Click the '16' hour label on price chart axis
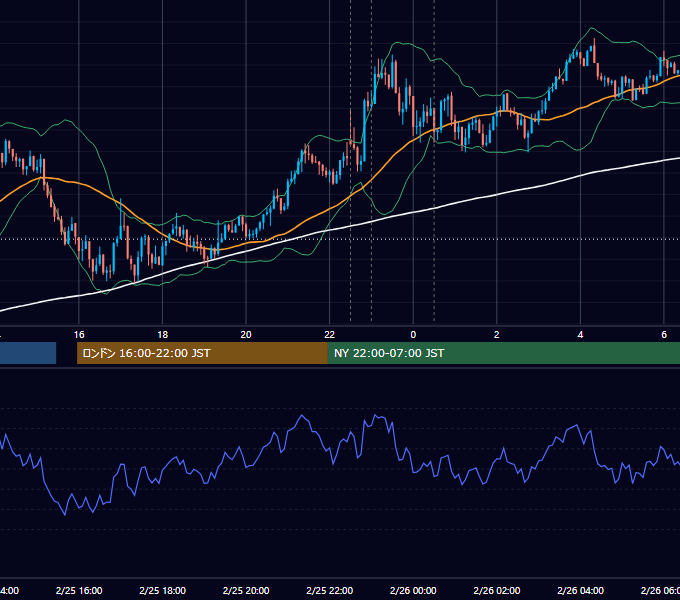Screen dimensions: 680x600 (x=79, y=334)
